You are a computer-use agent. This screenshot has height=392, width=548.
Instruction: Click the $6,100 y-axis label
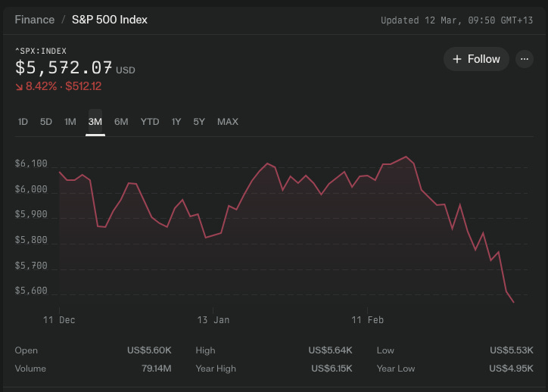tap(31, 163)
